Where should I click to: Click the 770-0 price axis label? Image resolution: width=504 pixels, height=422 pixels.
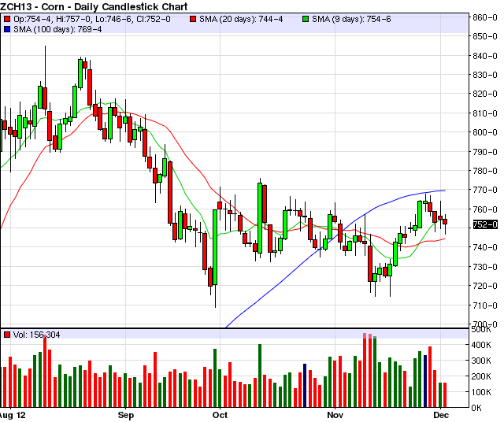[485, 190]
